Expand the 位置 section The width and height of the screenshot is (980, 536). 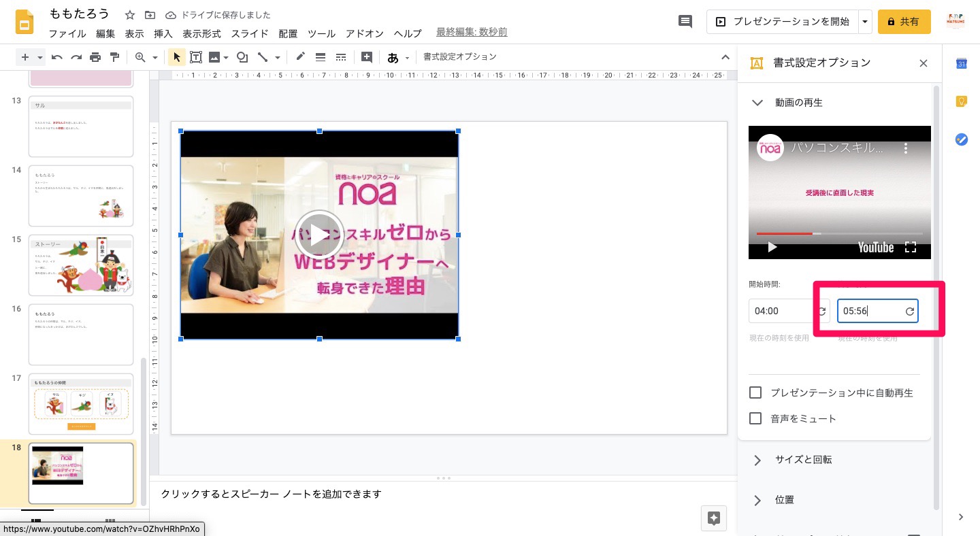[757, 500]
